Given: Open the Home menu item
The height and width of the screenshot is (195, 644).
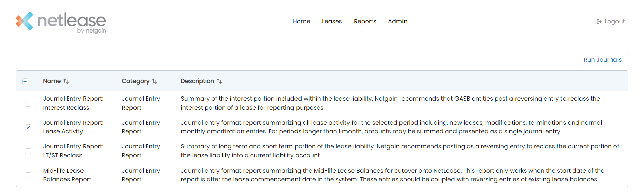Looking at the screenshot, I should click(301, 21).
